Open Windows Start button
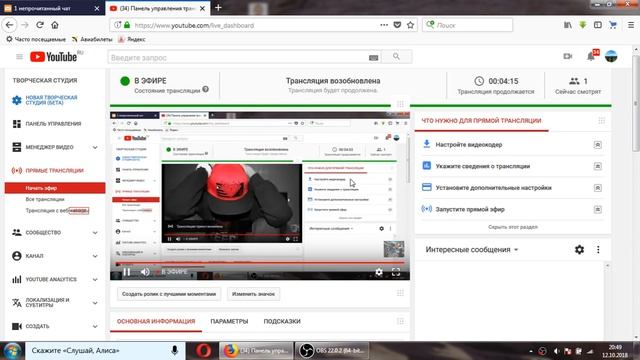 click(12, 351)
